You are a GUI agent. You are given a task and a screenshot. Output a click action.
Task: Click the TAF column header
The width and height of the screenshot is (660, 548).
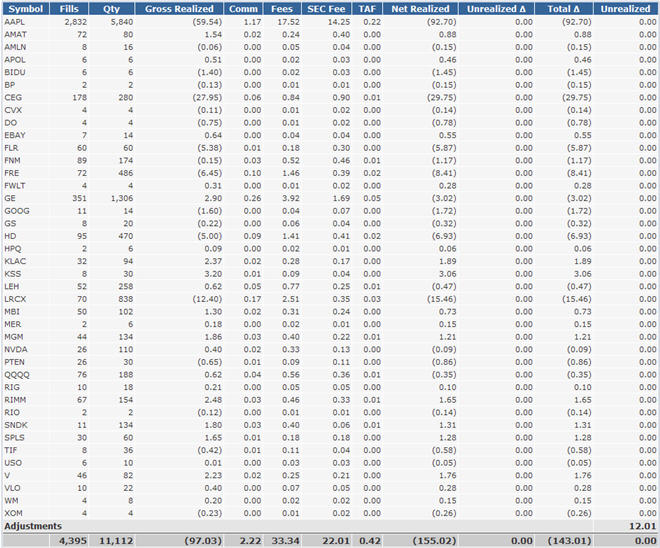pyautogui.click(x=367, y=9)
